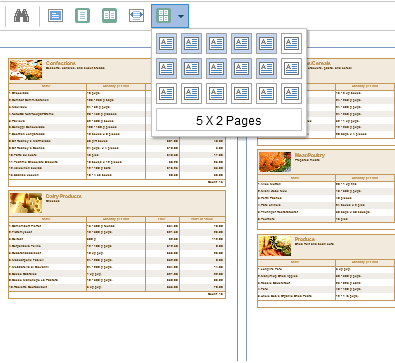Select the 1 x 3 pages layout cell
This screenshot has height=363, width=395.
click(x=166, y=93)
